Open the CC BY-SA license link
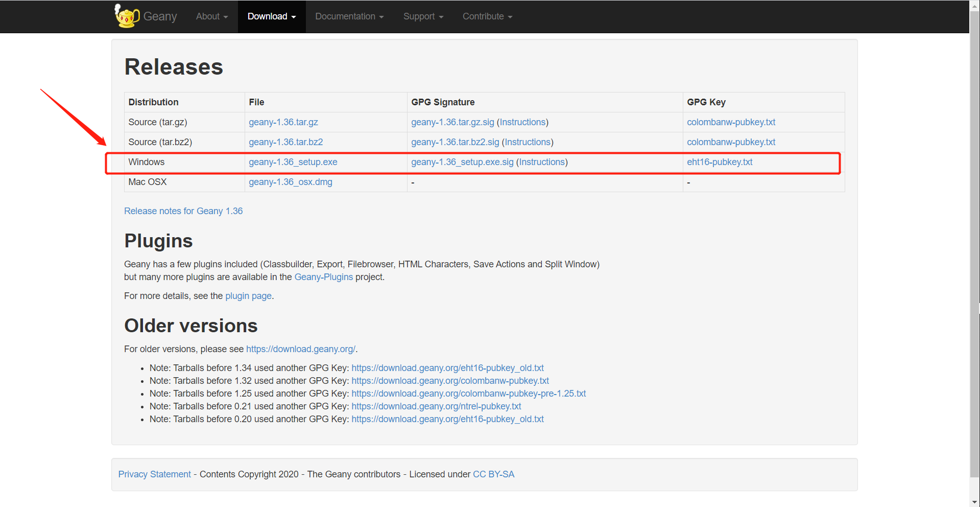The image size is (980, 507). [x=493, y=474]
